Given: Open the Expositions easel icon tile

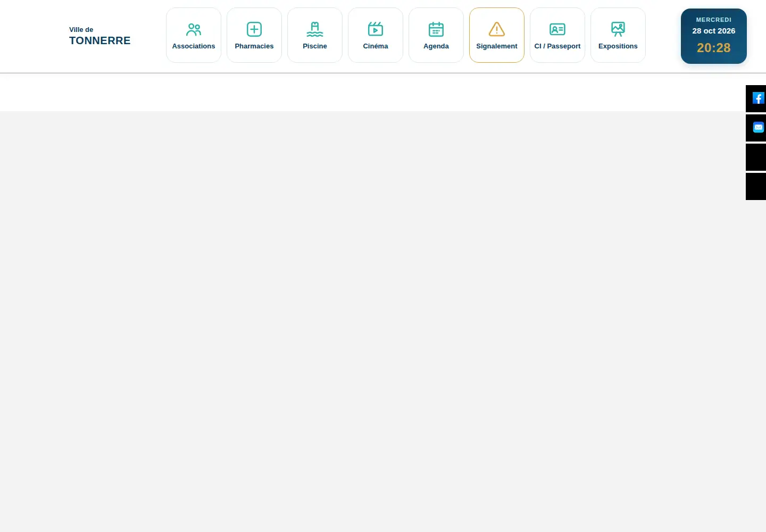Looking at the screenshot, I should pyautogui.click(x=618, y=35).
